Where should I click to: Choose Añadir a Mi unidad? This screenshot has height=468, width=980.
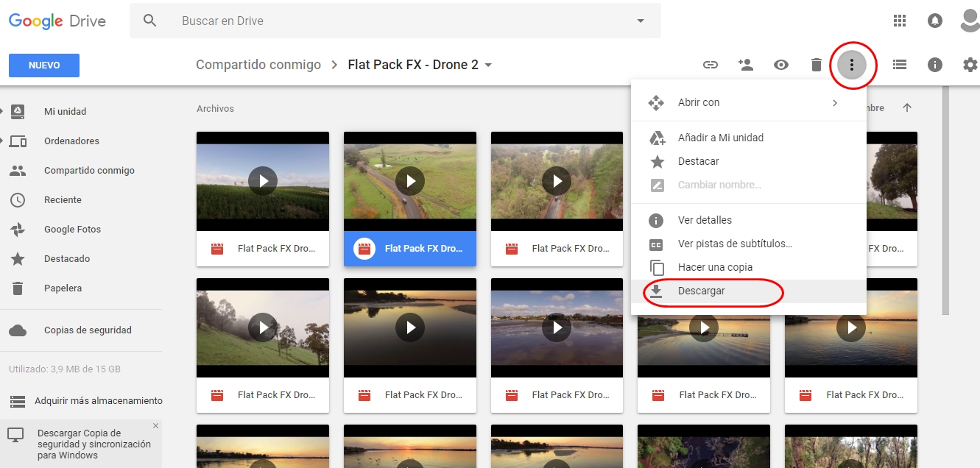pos(749,138)
